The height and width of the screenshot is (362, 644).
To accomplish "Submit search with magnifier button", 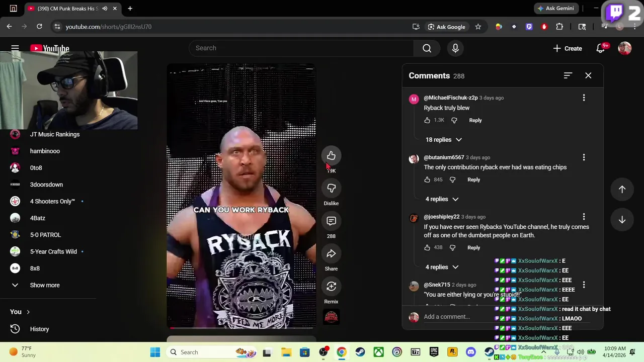I will pos(427,48).
